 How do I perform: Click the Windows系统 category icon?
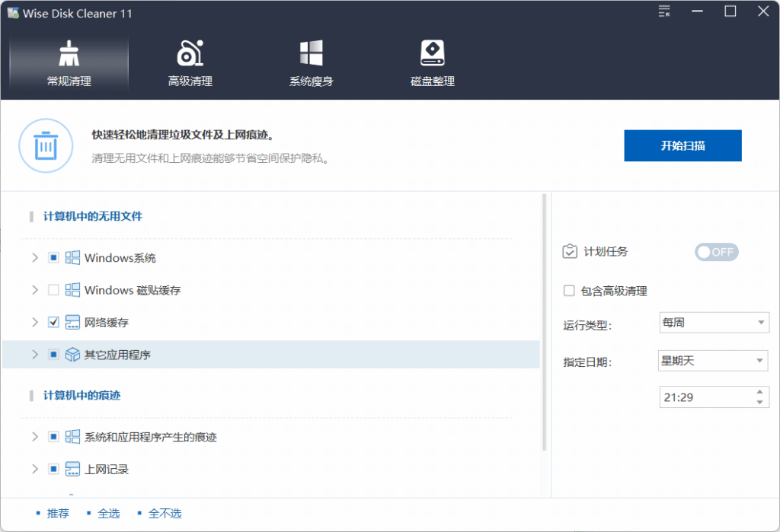(74, 257)
